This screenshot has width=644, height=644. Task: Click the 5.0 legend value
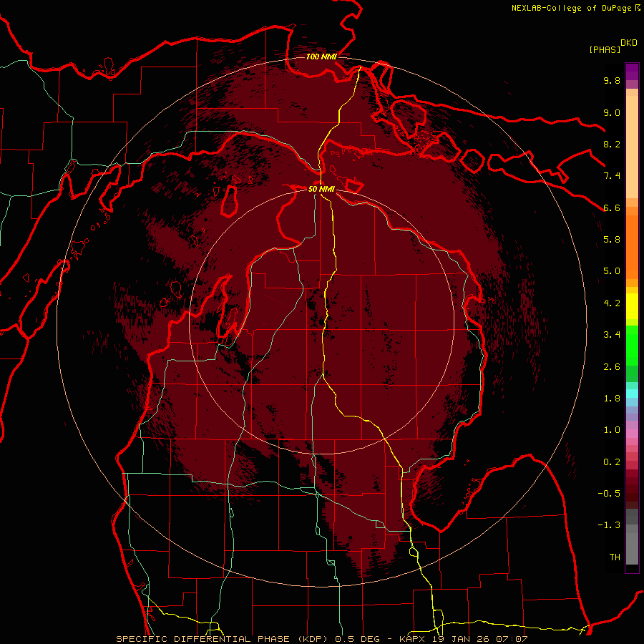(612, 271)
